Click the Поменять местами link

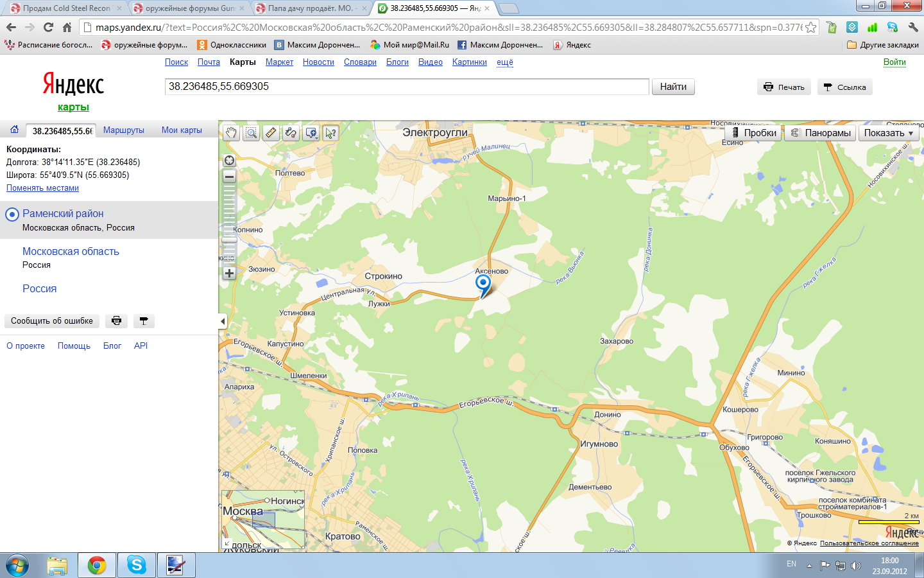coord(42,188)
